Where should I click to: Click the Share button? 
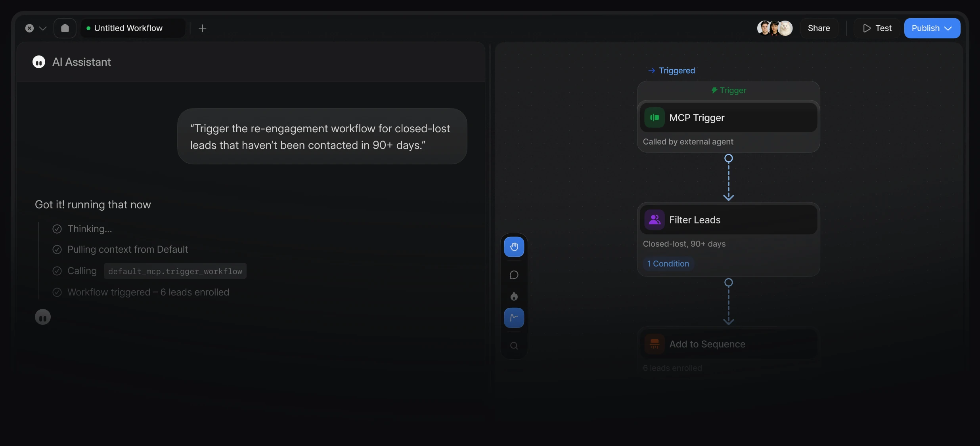pyautogui.click(x=819, y=28)
